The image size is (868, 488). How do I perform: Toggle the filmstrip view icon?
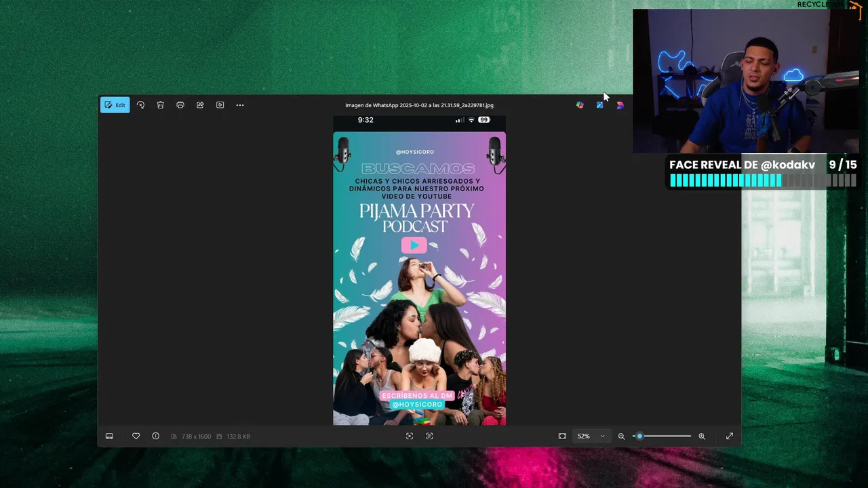(109, 436)
